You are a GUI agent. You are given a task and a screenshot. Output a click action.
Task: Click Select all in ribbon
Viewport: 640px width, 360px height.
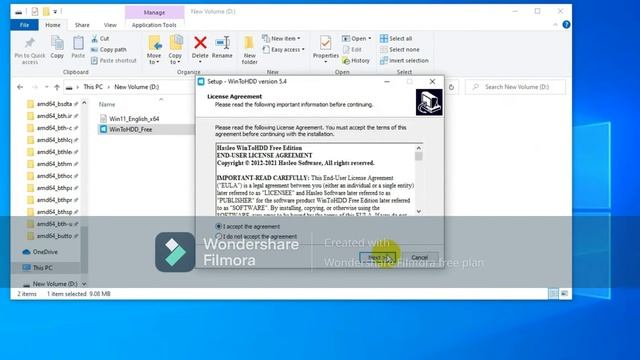396,38
